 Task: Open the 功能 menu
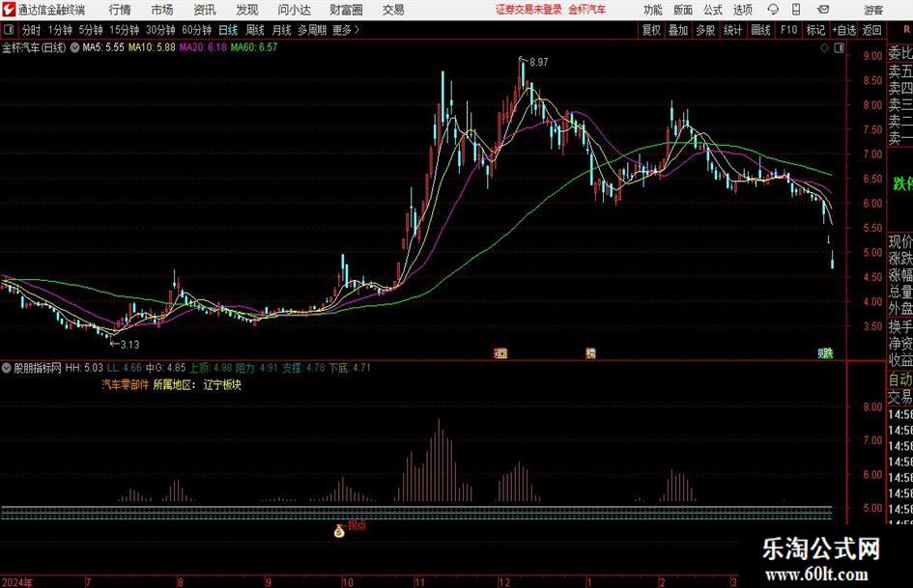[653, 10]
